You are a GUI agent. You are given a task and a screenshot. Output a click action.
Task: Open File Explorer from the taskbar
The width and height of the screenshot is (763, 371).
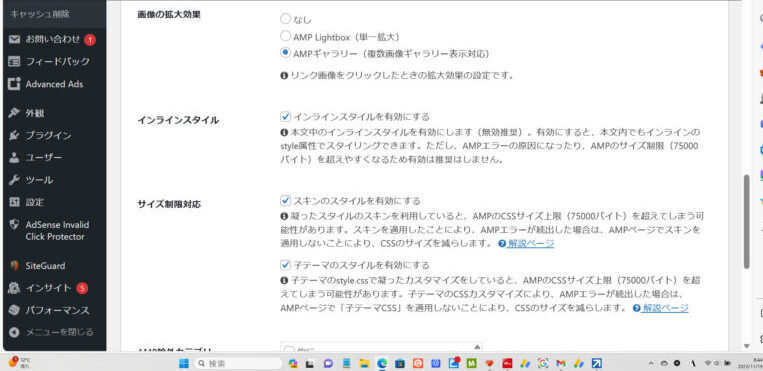364,363
